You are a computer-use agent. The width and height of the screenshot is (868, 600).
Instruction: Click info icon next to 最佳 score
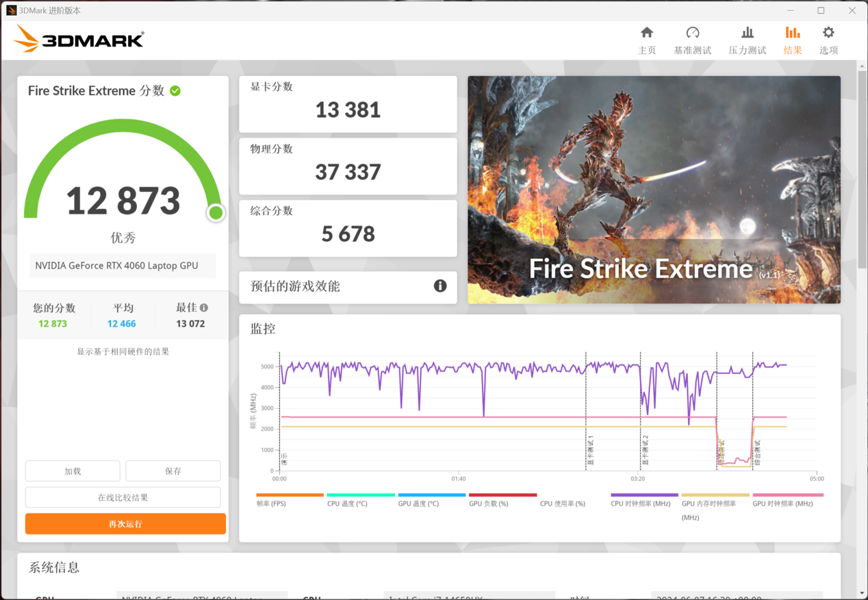tap(204, 308)
